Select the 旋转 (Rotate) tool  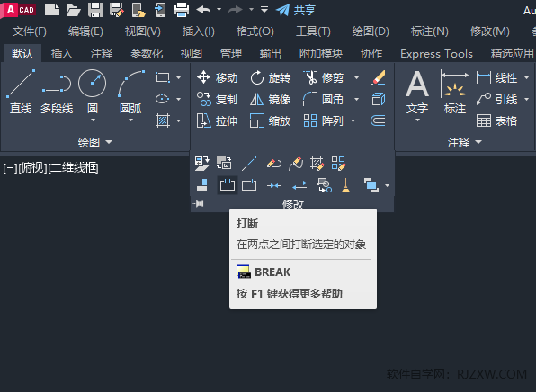click(270, 77)
